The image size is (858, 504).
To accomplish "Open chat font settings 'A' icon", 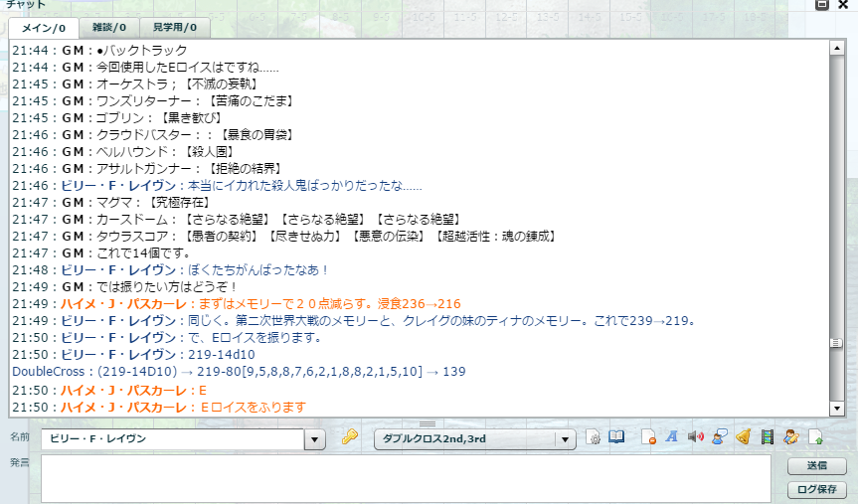I will pyautogui.click(x=671, y=437).
